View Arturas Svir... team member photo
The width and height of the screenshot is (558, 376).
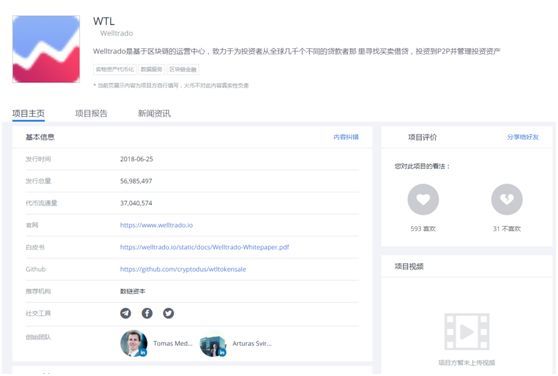click(213, 345)
